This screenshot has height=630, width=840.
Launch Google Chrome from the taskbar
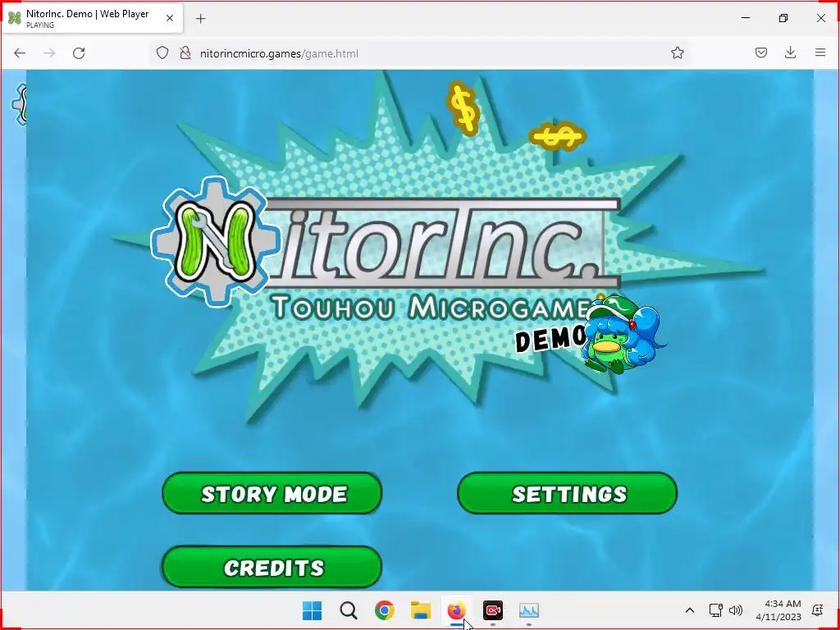coord(385,610)
